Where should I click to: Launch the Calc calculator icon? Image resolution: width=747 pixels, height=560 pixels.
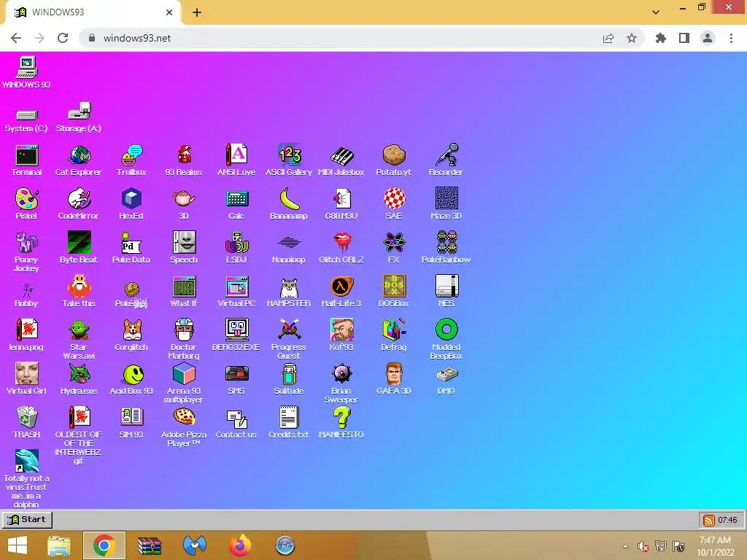(236, 204)
